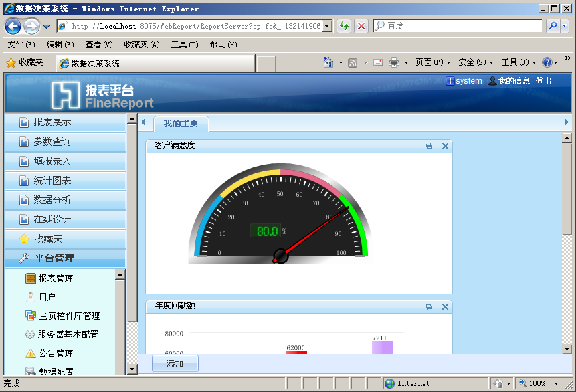Open the 100% zoom level dropdown

[x=556, y=383]
